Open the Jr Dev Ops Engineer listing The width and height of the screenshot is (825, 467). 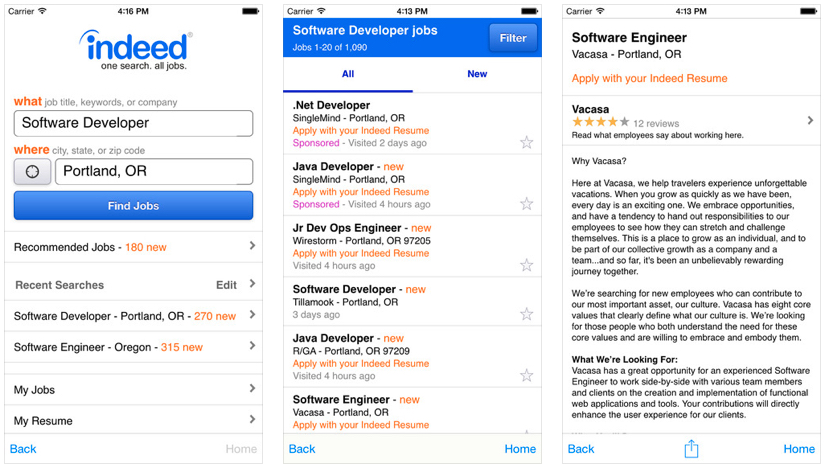point(412,246)
